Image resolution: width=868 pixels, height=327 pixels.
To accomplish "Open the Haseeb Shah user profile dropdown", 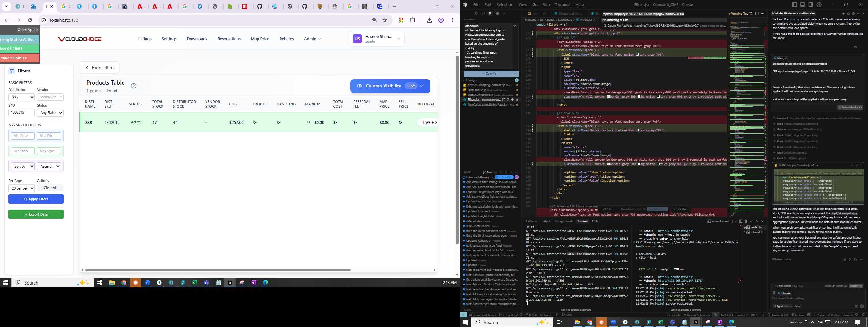I will click(376, 39).
